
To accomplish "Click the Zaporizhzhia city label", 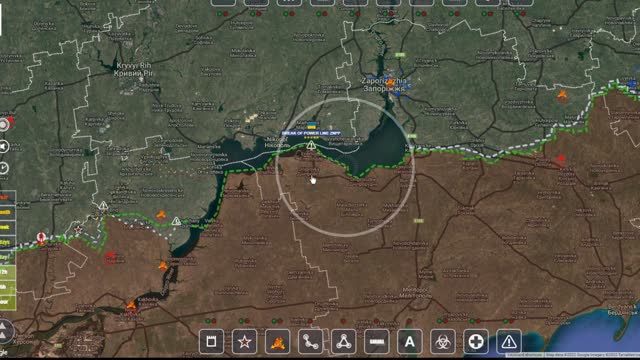I will (384, 85).
